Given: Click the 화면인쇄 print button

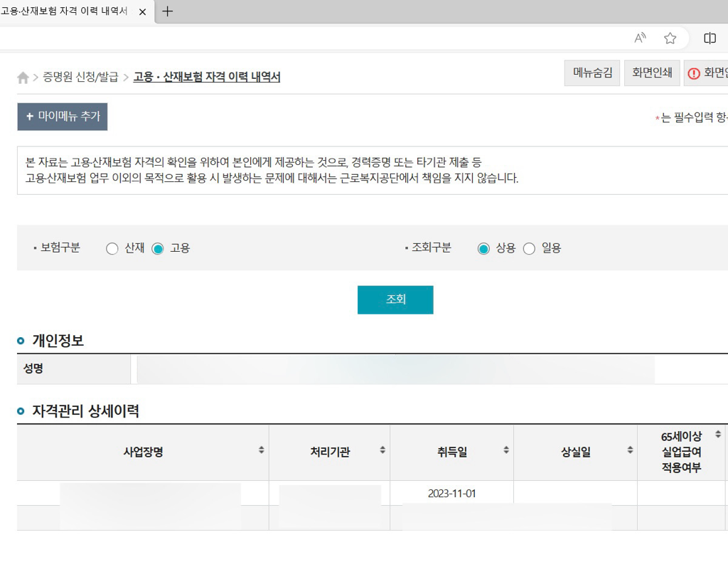Looking at the screenshot, I should point(652,73).
